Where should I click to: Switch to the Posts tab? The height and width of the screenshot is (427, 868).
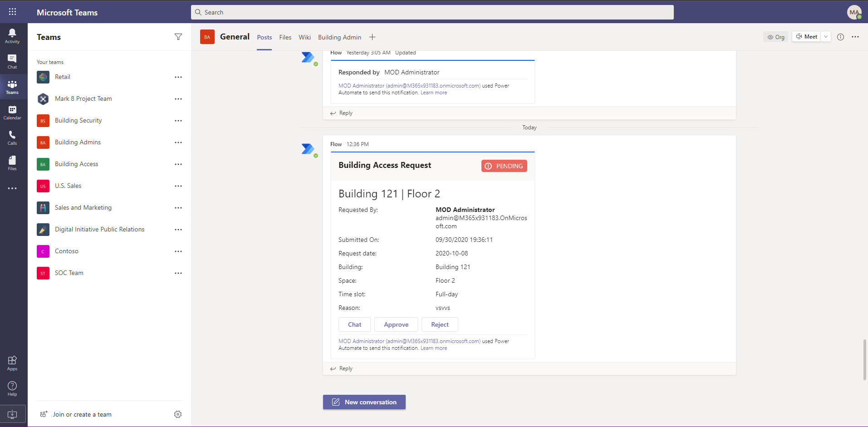click(x=264, y=37)
